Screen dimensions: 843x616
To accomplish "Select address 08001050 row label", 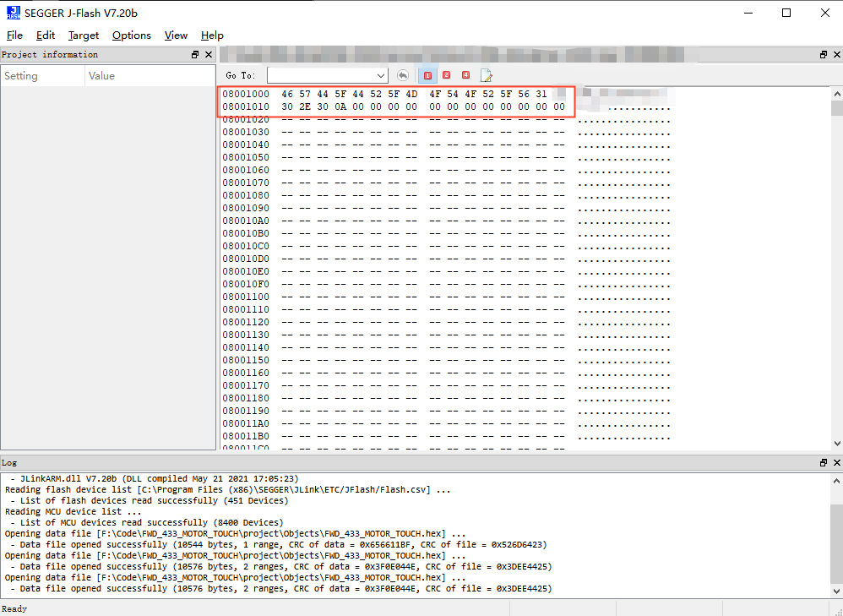I will pos(246,157).
